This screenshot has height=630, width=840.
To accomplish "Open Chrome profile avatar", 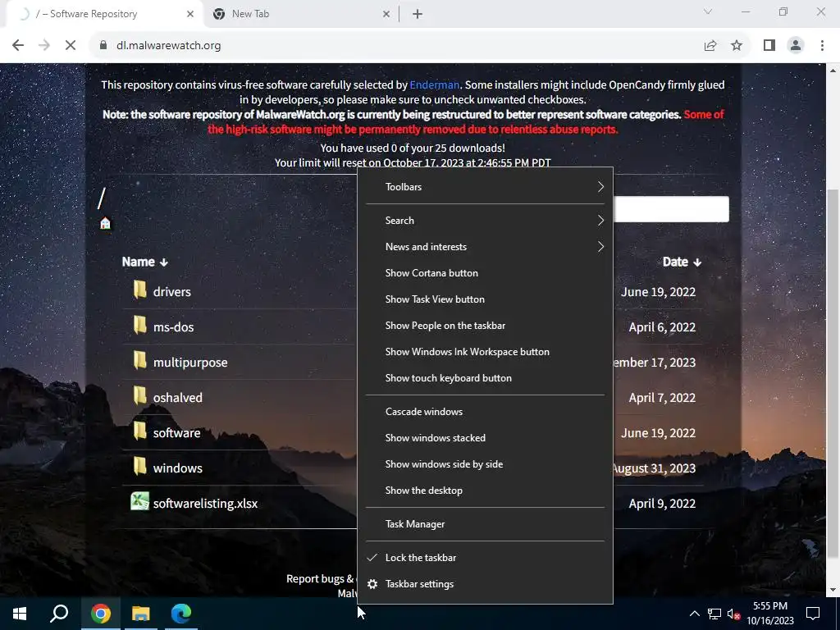I will click(x=796, y=46).
